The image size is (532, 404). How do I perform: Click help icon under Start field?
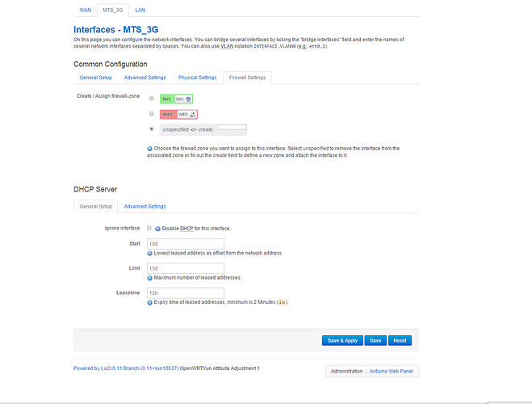[x=149, y=253]
